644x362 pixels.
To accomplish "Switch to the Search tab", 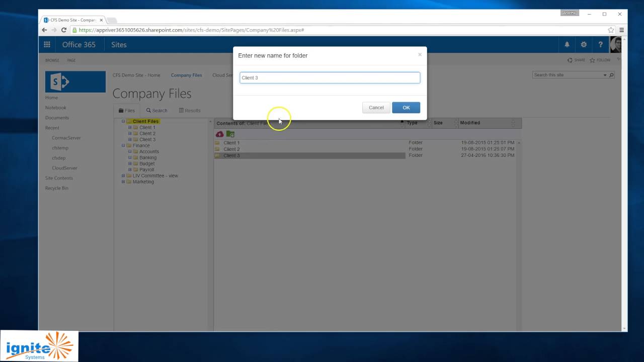I will pyautogui.click(x=157, y=111).
